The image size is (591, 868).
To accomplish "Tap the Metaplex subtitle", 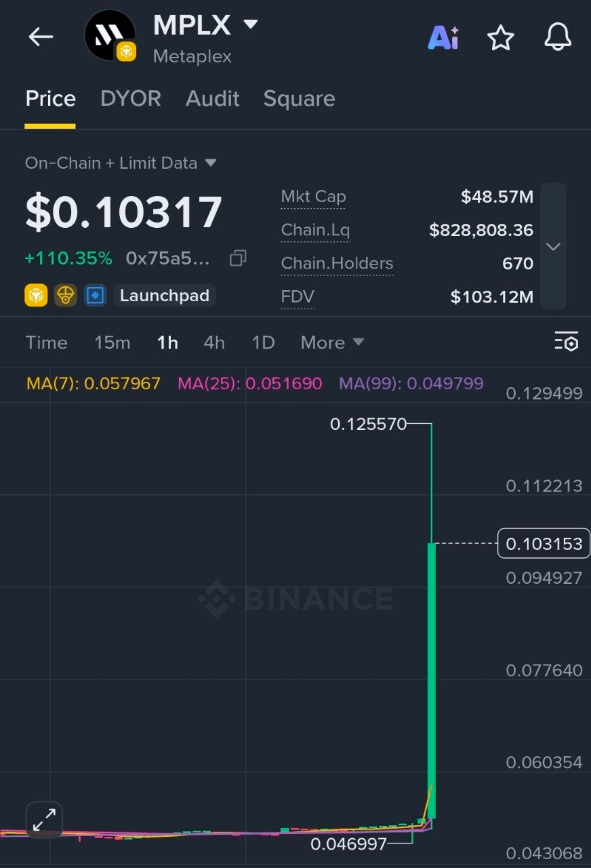I will tap(192, 56).
